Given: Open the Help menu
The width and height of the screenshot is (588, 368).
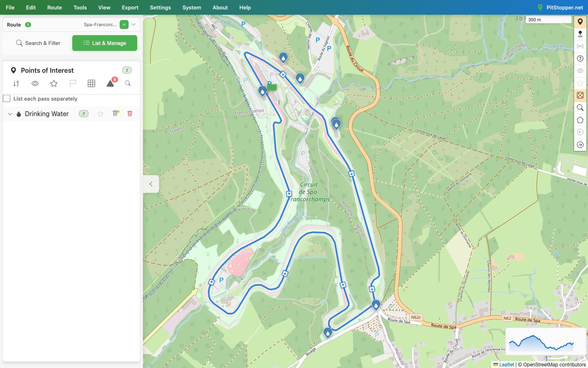Looking at the screenshot, I should pyautogui.click(x=245, y=7).
